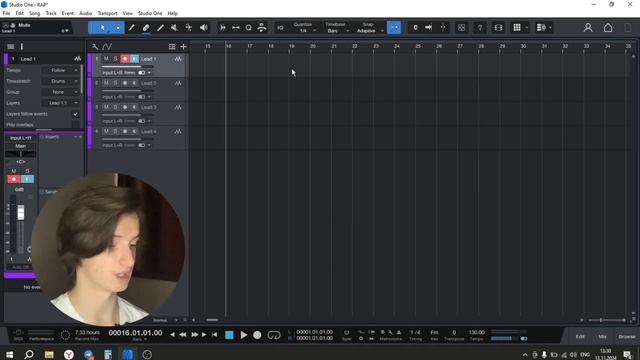Open the Edit panel button
The image size is (640, 360).
(x=580, y=337)
